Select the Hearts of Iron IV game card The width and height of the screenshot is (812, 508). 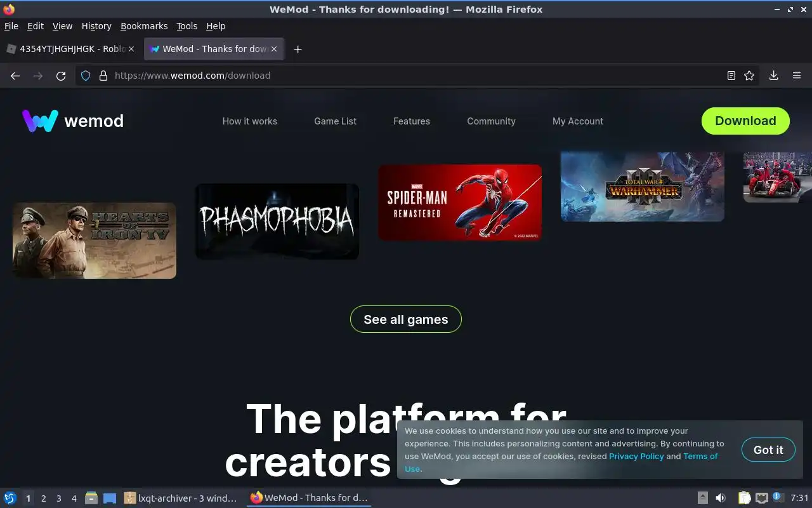pyautogui.click(x=95, y=241)
